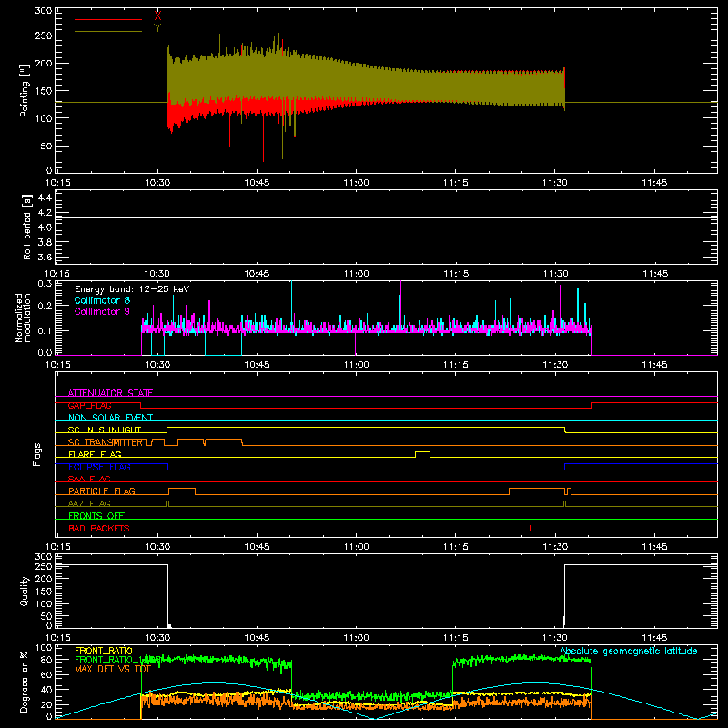Click the 11:15 tick label under Roll period plot
728x728 pixels.
456,274
